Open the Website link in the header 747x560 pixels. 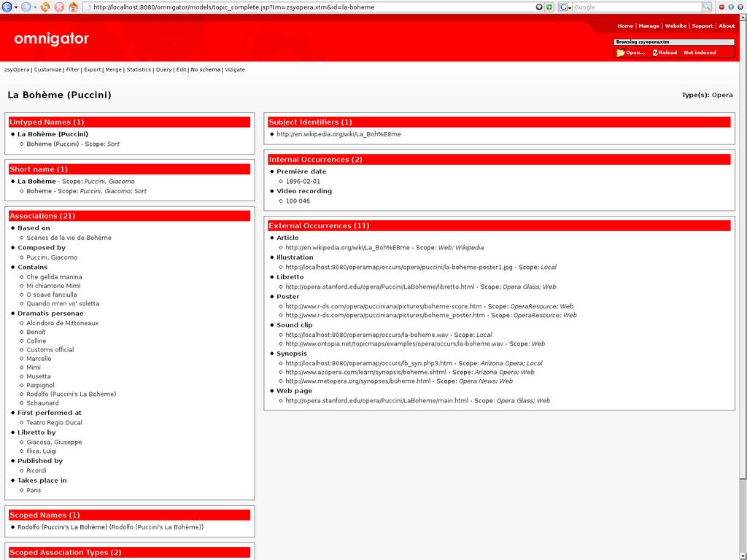(x=676, y=26)
